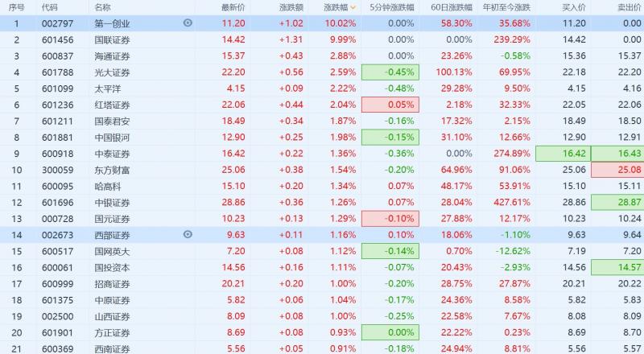Toggle the eye icon beside 西部证券

[188, 234]
